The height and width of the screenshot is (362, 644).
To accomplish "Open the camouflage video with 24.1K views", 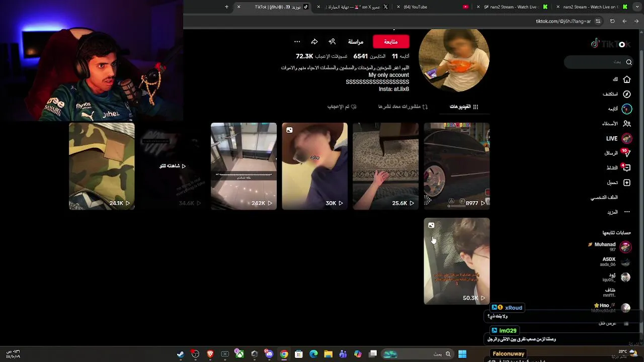I will coord(102,166).
